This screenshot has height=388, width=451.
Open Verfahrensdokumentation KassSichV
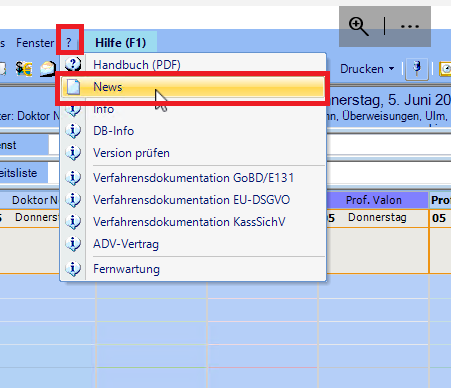[193, 222]
